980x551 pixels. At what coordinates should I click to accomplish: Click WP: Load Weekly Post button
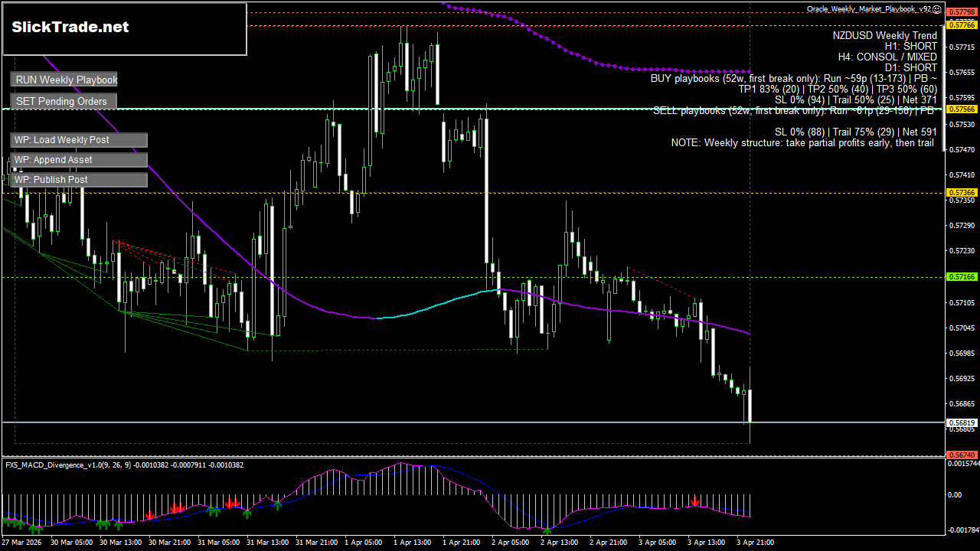coord(79,140)
